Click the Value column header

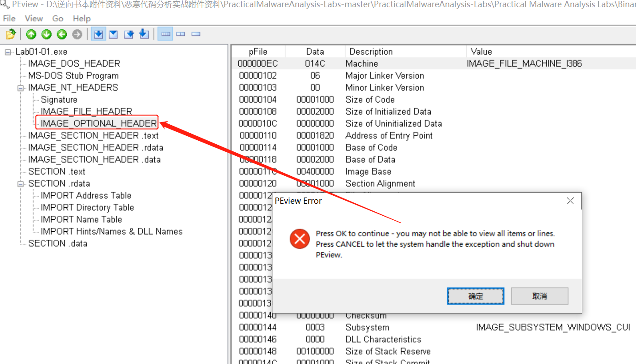point(551,51)
